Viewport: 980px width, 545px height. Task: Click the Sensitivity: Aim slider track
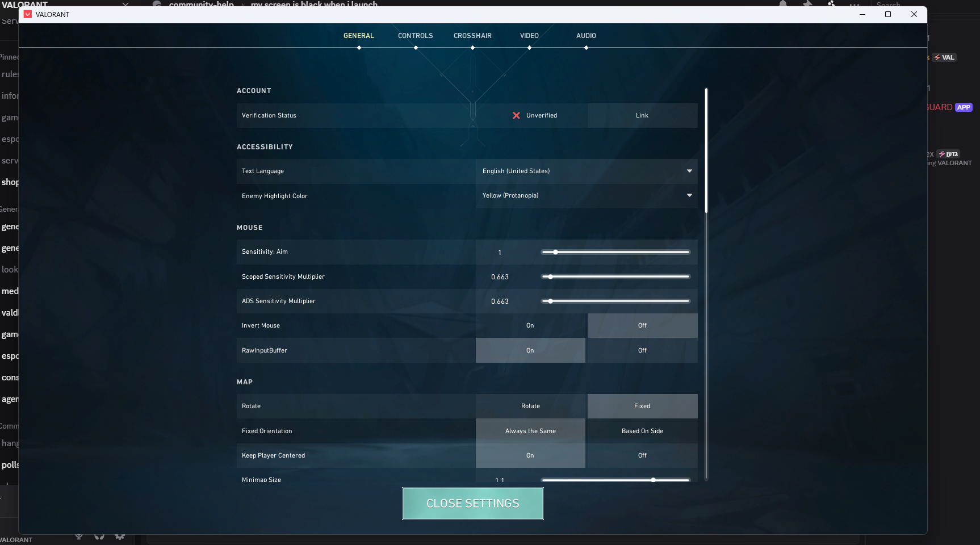pyautogui.click(x=615, y=252)
